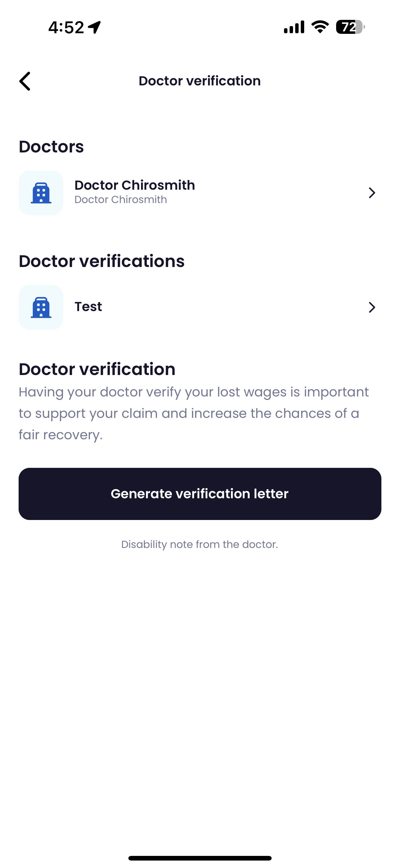Open Doctor Chirosmith details via its chevron
Viewport: 400px width, 868px height.
(x=372, y=193)
